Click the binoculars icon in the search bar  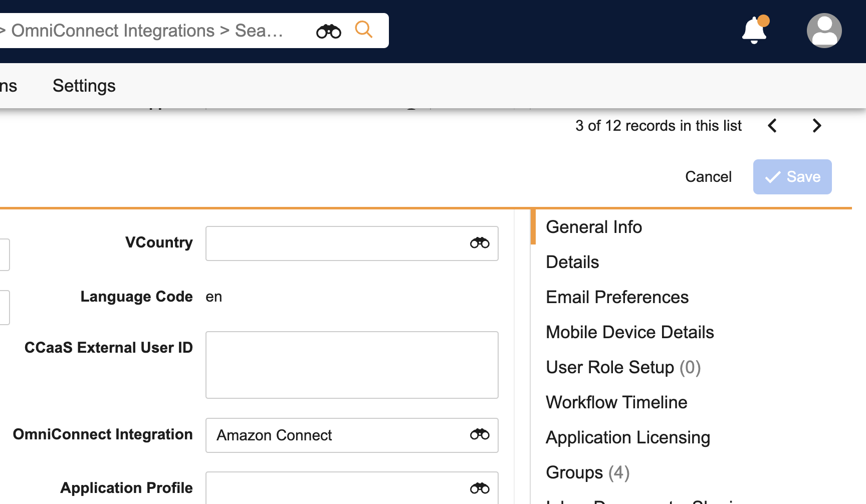329,31
